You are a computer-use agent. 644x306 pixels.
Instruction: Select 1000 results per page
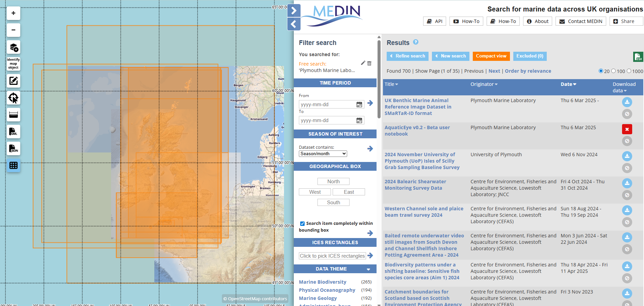(629, 71)
